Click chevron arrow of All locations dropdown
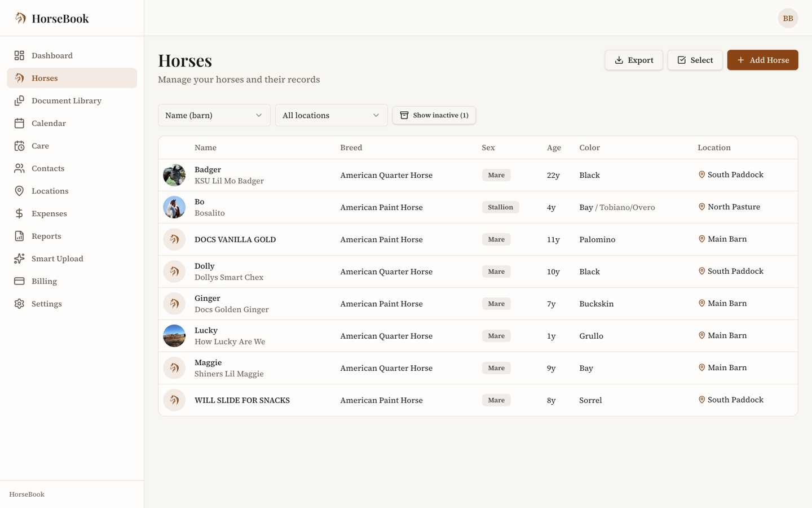This screenshot has width=812, height=508. click(376, 115)
